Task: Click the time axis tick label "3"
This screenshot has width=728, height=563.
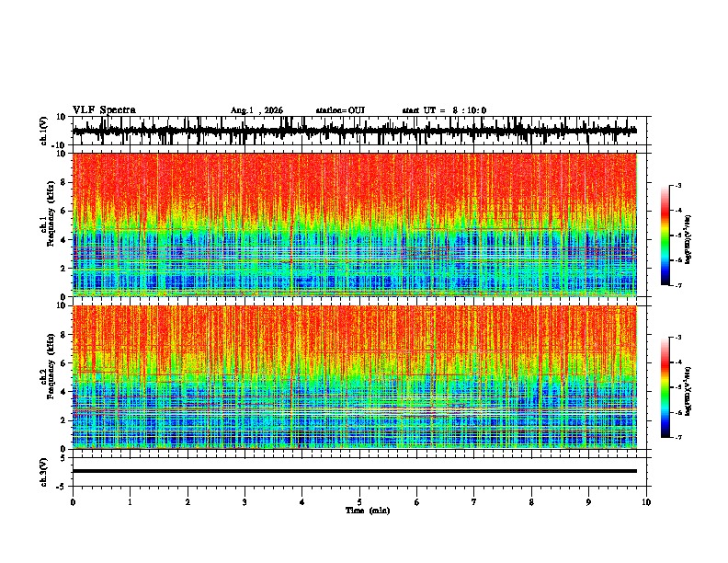Action: tap(245, 502)
